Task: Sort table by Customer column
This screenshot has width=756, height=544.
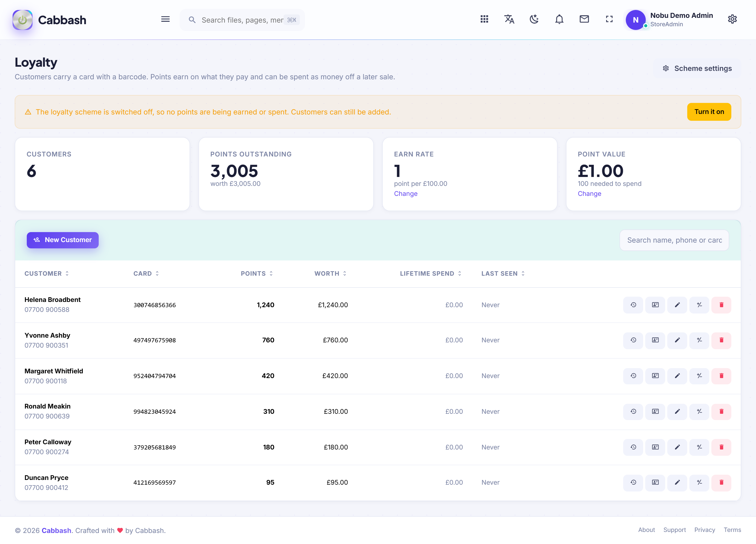Action: (x=47, y=274)
